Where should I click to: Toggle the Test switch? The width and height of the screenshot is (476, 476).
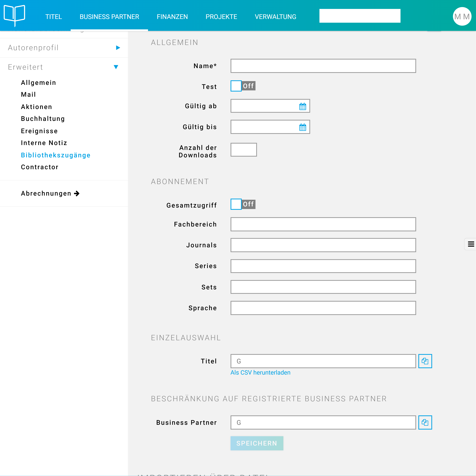(x=243, y=86)
